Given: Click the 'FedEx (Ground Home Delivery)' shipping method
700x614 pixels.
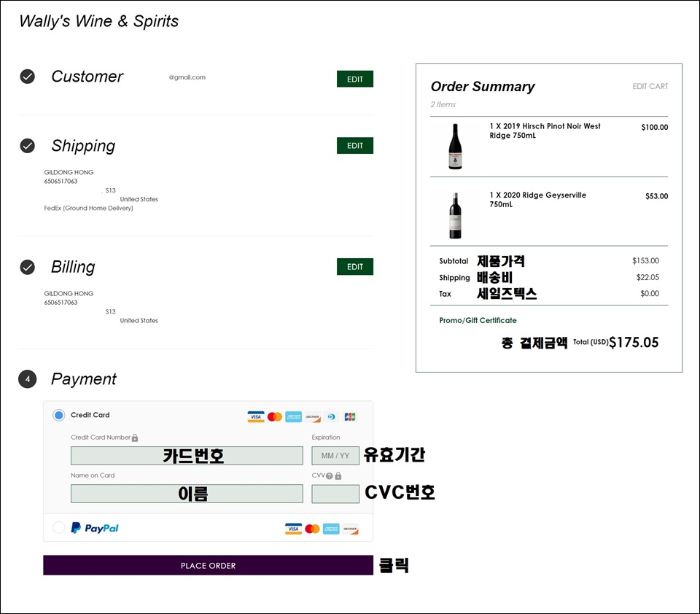Looking at the screenshot, I should (x=88, y=208).
